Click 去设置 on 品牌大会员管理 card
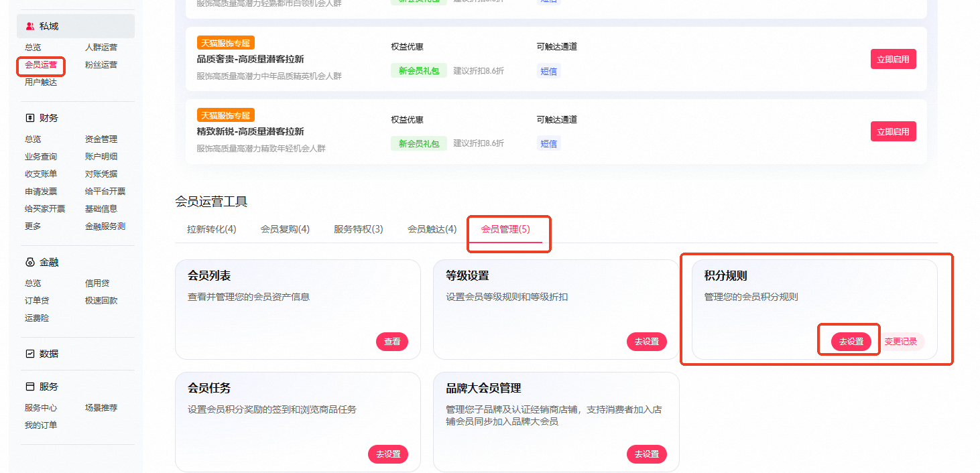This screenshot has height=473, width=980. click(x=647, y=454)
